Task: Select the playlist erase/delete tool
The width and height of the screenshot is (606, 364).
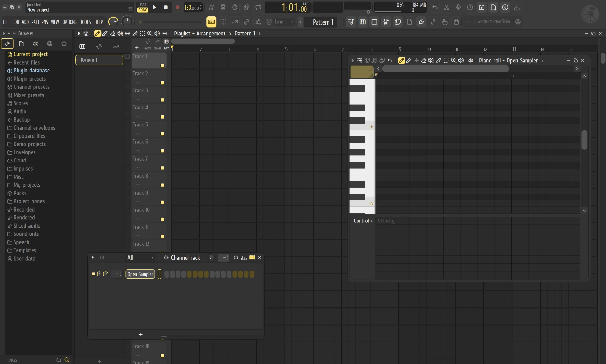Action: (x=113, y=33)
